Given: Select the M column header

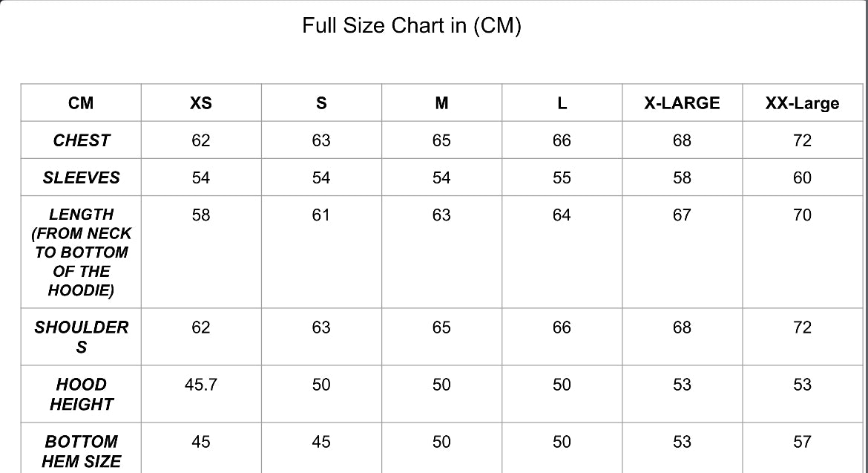Looking at the screenshot, I should click(441, 103).
